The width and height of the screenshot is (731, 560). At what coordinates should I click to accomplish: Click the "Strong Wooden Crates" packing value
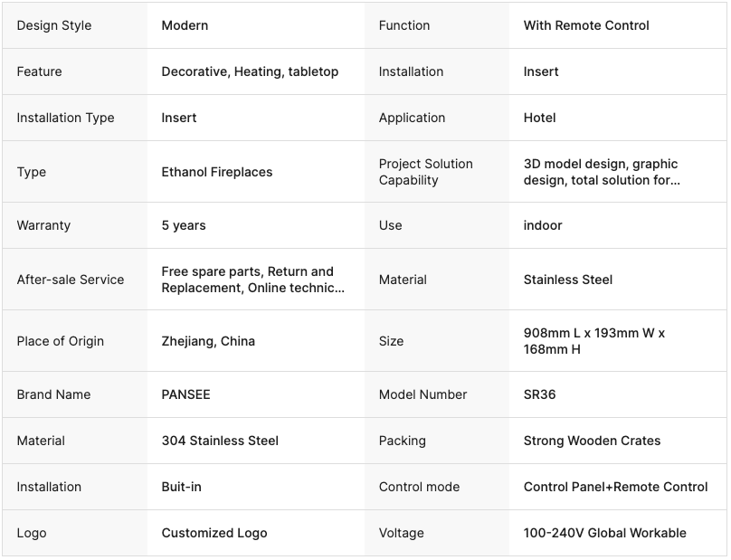tap(592, 441)
